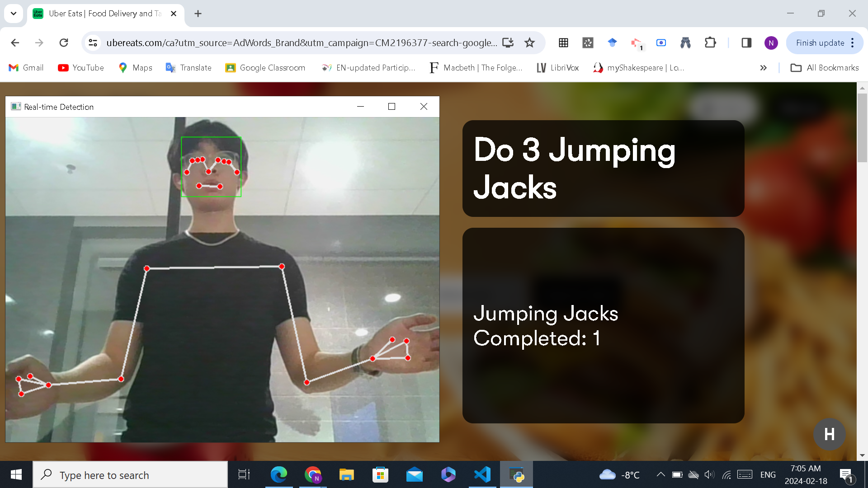Open Microsoft Edge from taskbar
This screenshot has width=868, height=488.
point(278,474)
